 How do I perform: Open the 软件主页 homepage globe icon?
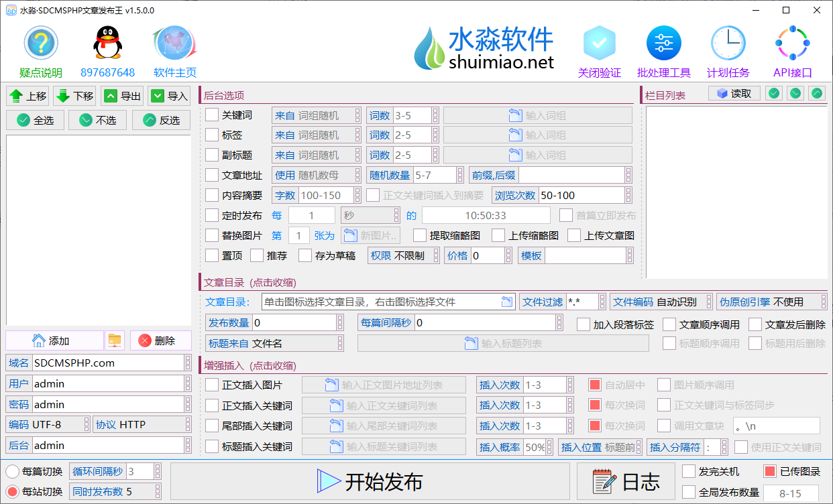click(174, 42)
